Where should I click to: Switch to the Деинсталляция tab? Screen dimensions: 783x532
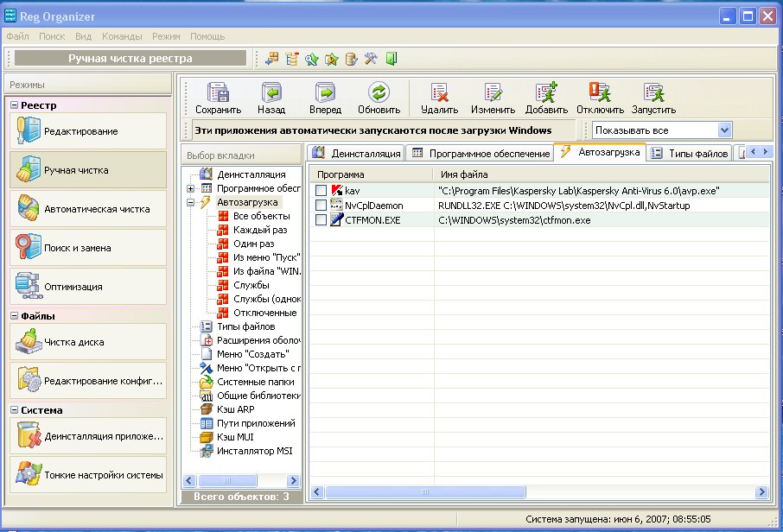(x=356, y=154)
